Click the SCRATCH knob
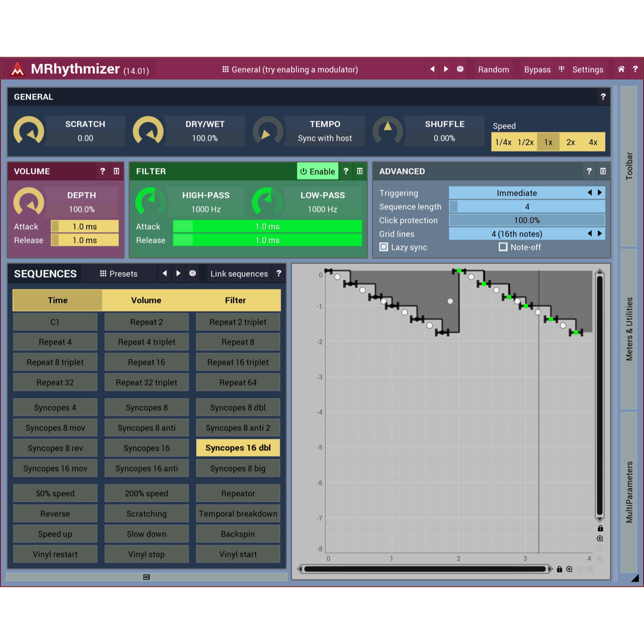 29,131
